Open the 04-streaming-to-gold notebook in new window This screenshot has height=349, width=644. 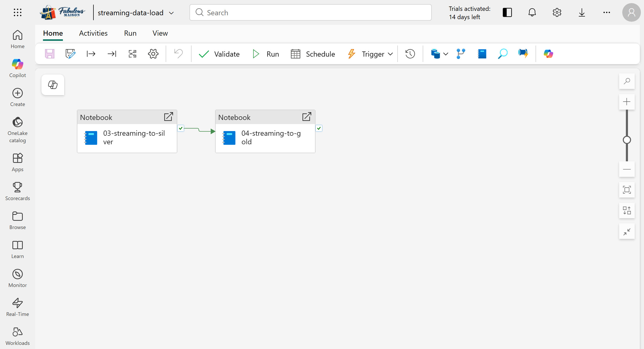point(307,117)
